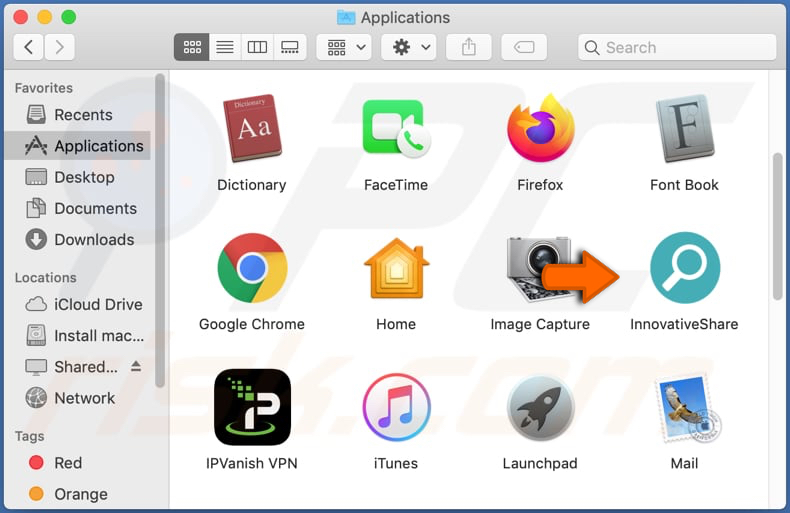This screenshot has width=790, height=513.
Task: Click the Applications folder title icon
Action: [346, 17]
